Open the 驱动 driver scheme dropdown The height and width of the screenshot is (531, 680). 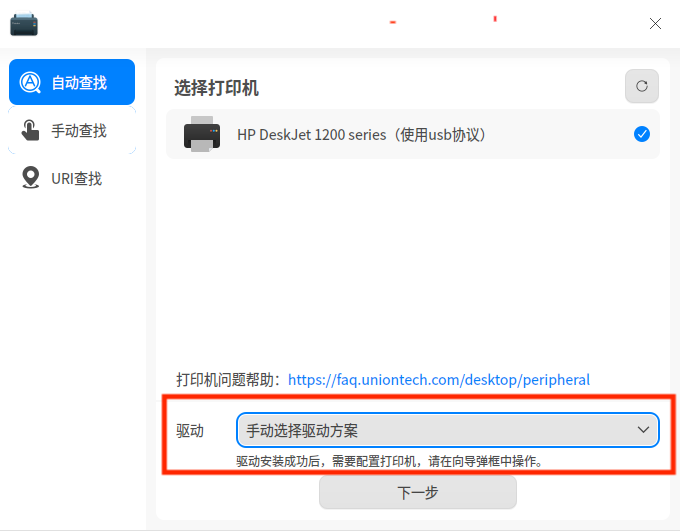[x=448, y=430]
